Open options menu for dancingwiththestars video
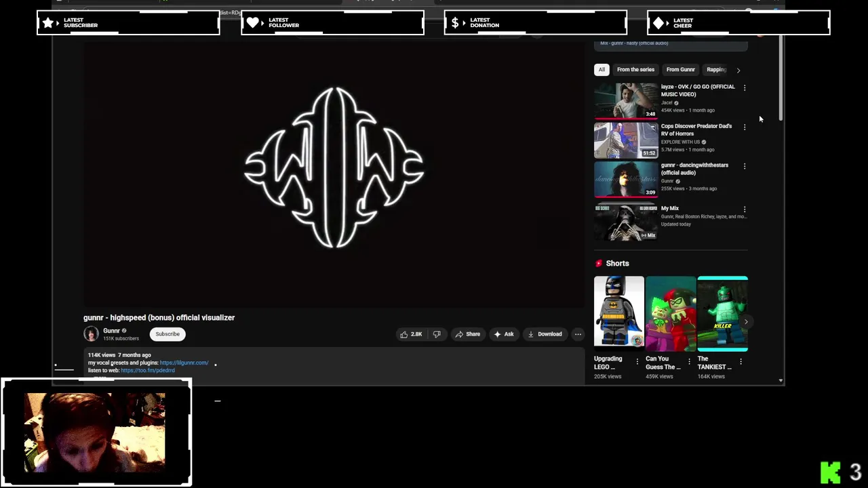Viewport: 868px width, 488px height. click(x=745, y=166)
